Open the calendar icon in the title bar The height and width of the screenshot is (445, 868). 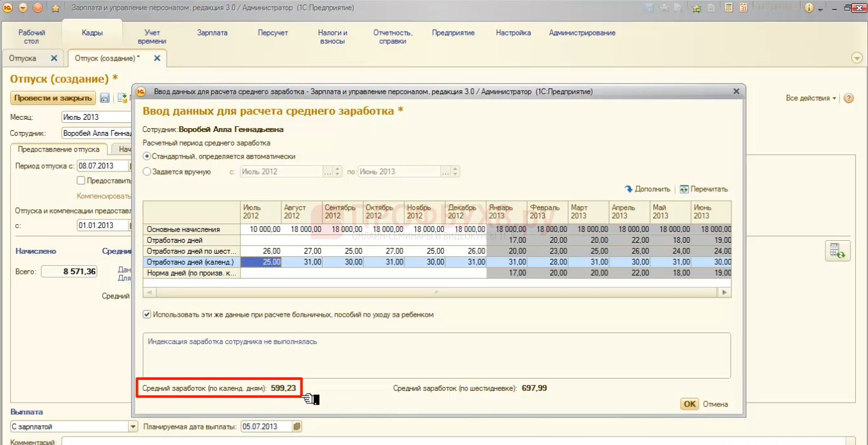(x=744, y=8)
